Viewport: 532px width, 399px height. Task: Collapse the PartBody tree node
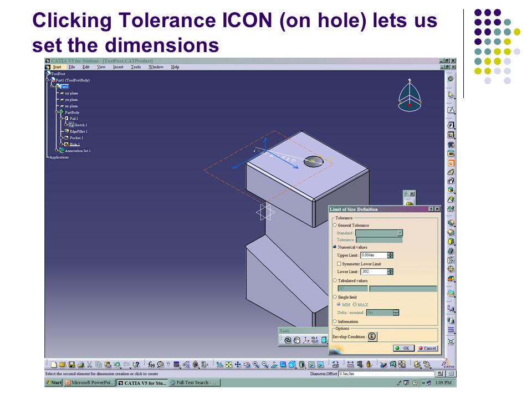(57, 112)
